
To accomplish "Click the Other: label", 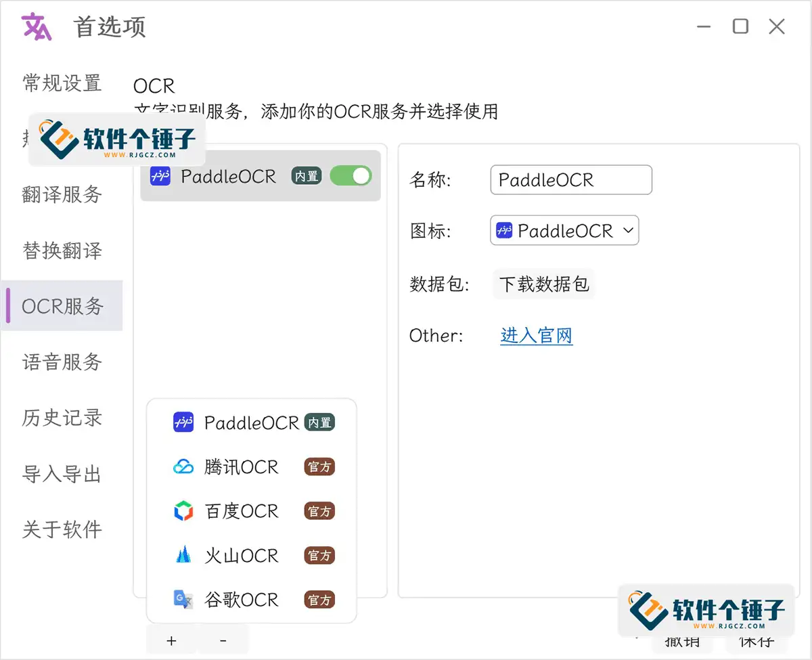I will [436, 335].
